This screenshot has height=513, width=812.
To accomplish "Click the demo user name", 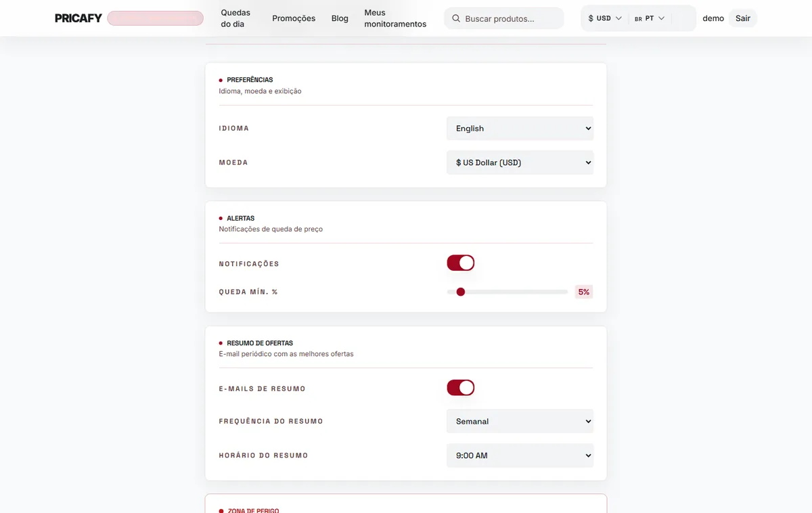I will (713, 18).
